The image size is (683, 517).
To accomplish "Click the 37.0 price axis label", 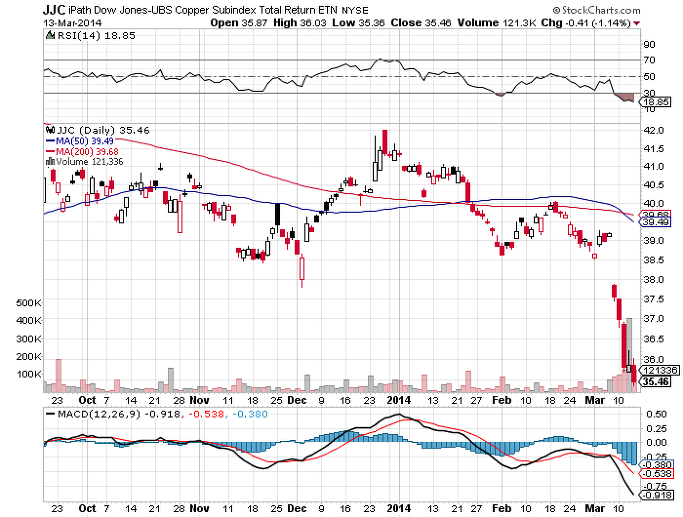I will tap(653, 318).
